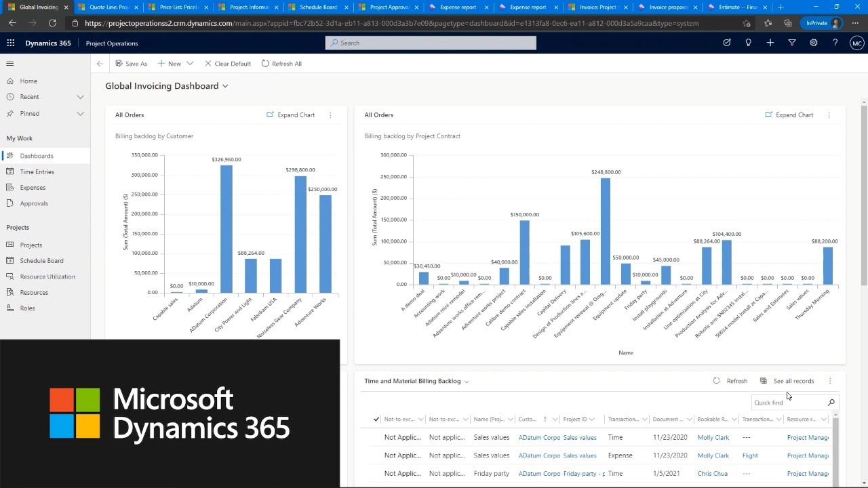This screenshot has height=488, width=868.
Task: Click the New button
Action: 170,64
